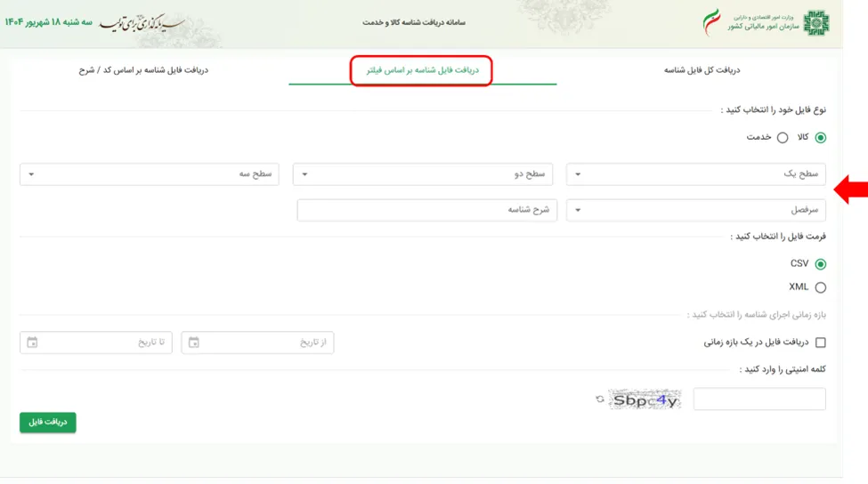Screen dimensions: 868x484
Task: Click the calligraphy slogan in the header
Action: (142, 23)
